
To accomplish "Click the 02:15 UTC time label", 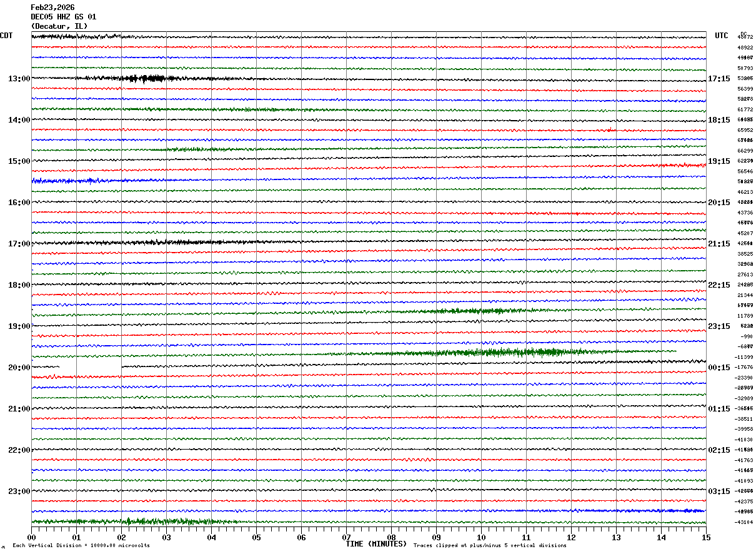I will tap(719, 450).
